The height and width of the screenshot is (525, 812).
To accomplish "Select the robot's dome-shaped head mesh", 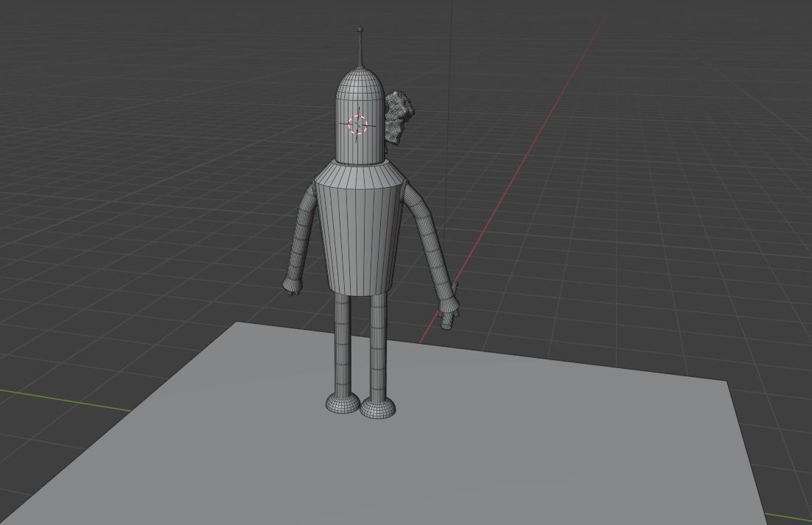I will pyautogui.click(x=360, y=116).
